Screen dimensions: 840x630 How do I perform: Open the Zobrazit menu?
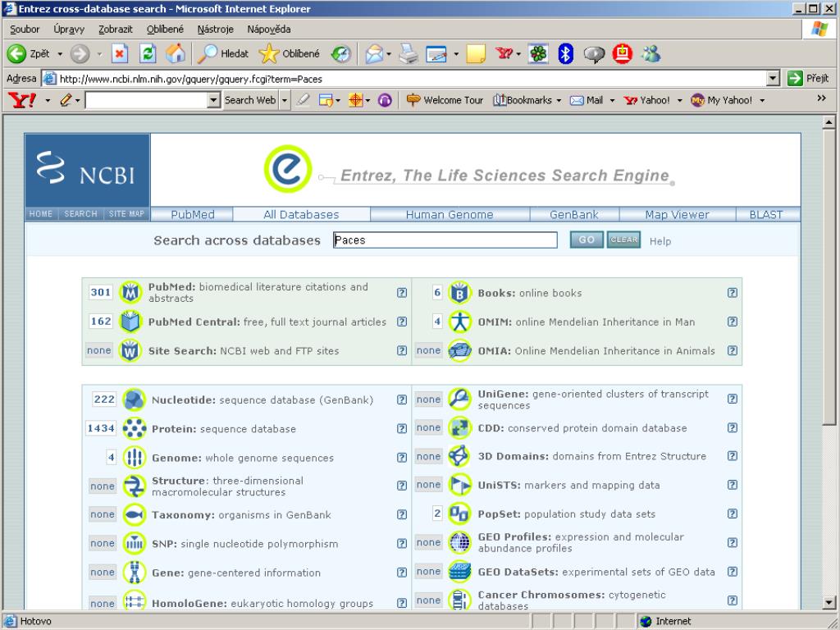click(x=115, y=30)
